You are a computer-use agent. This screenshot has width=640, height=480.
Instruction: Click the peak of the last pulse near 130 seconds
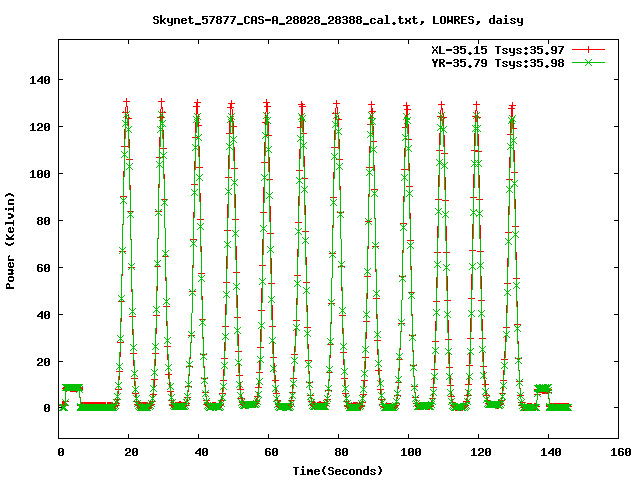point(512,106)
